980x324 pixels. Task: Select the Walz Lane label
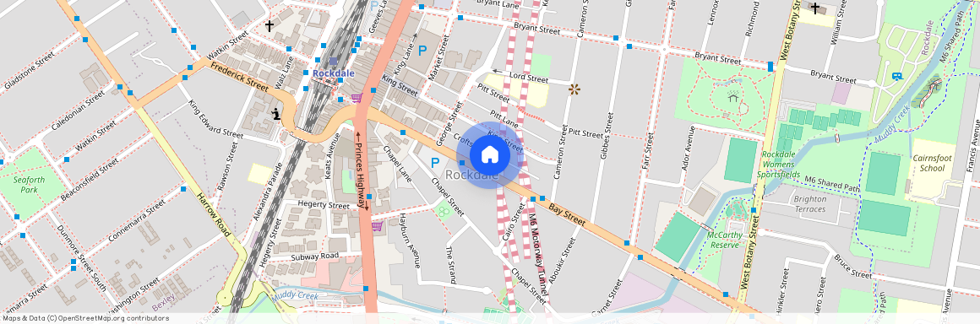pos(285,73)
